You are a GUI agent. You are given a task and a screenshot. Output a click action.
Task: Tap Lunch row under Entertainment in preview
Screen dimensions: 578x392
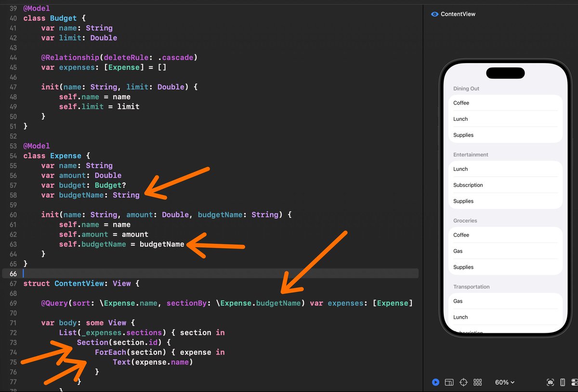tap(505, 169)
